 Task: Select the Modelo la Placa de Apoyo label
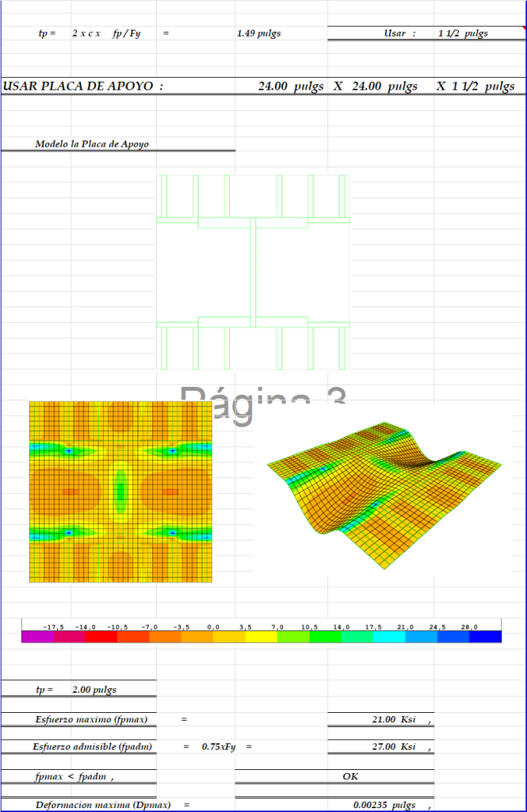[92, 144]
